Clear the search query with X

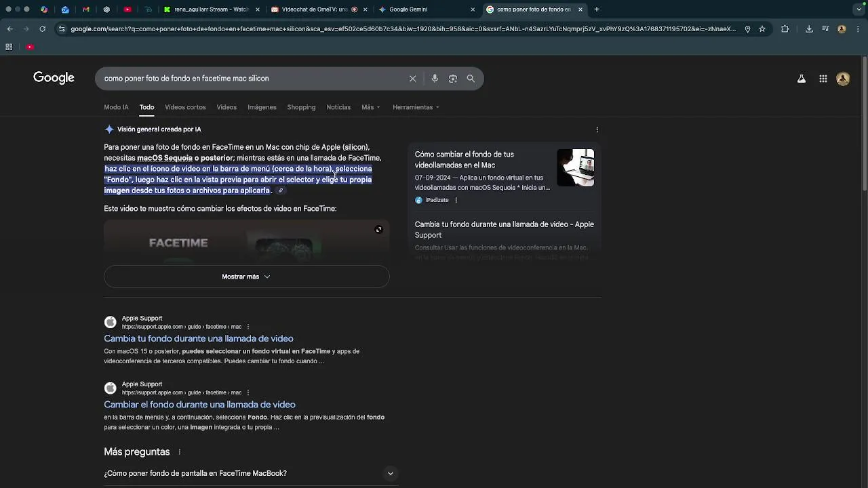tap(412, 79)
